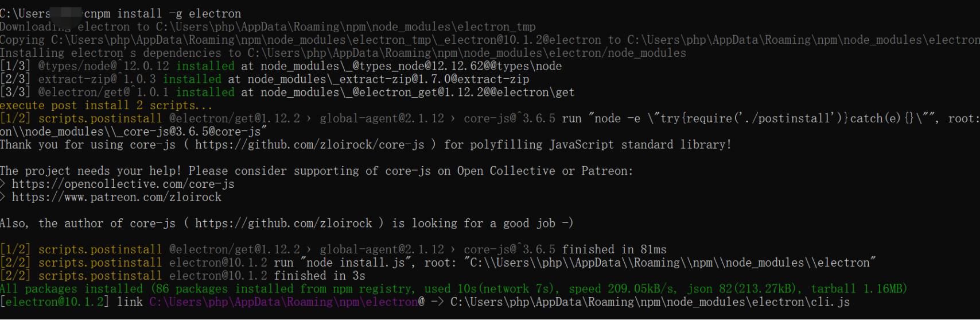The image size is (980, 320).
Task: Click the github.com/zloirock author link
Action: [x=283, y=223]
